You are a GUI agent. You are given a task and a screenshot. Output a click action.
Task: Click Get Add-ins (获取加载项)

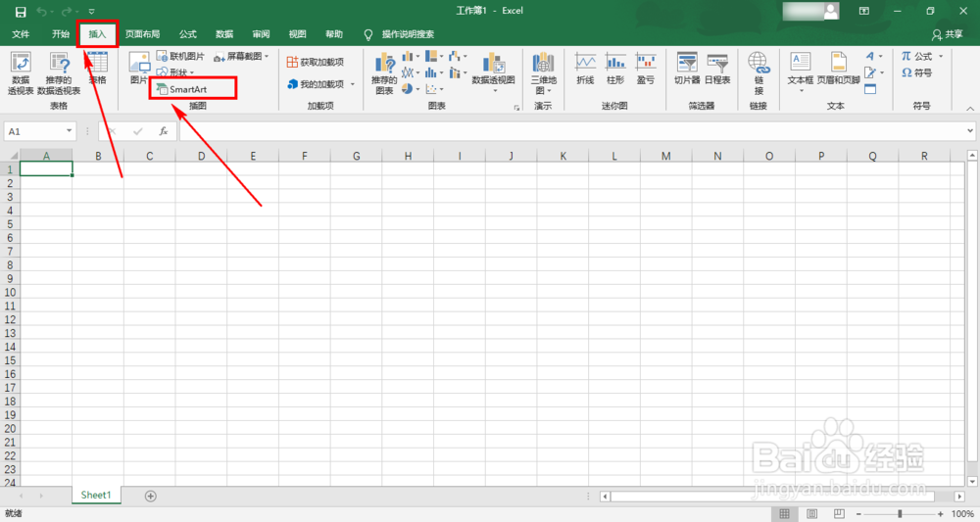click(316, 62)
